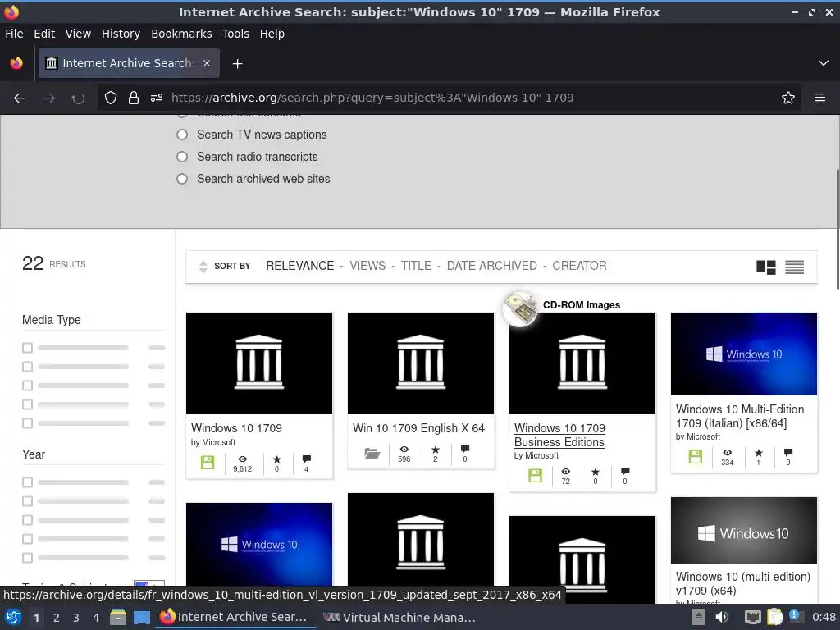Expand the list all tabs chevron
The height and width of the screenshot is (630, 840).
824,63
